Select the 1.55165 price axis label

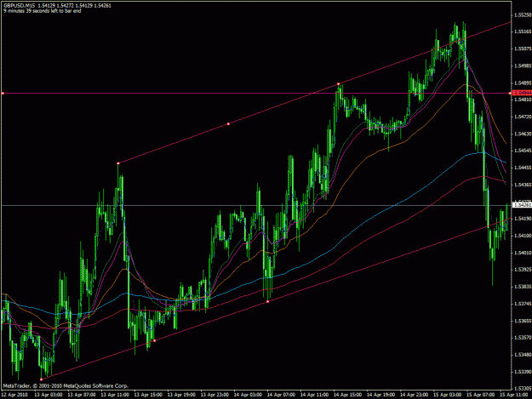523,31
